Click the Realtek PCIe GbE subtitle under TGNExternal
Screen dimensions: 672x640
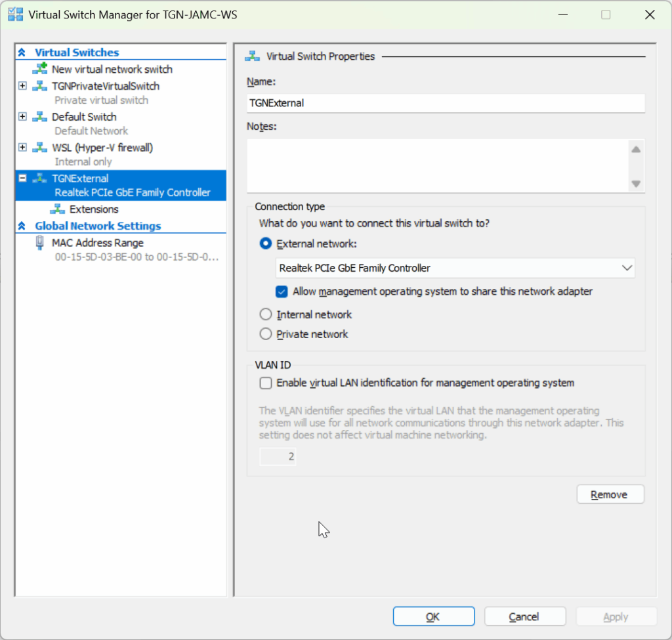pyautogui.click(x=133, y=192)
